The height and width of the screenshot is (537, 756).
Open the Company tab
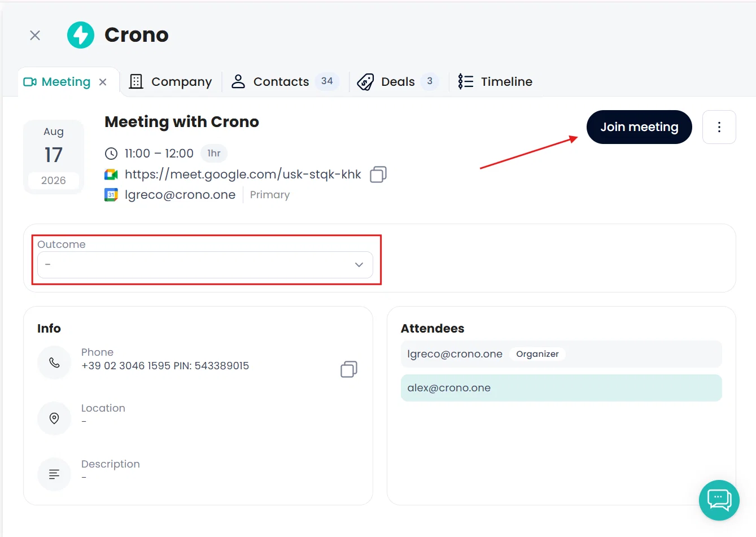click(171, 82)
